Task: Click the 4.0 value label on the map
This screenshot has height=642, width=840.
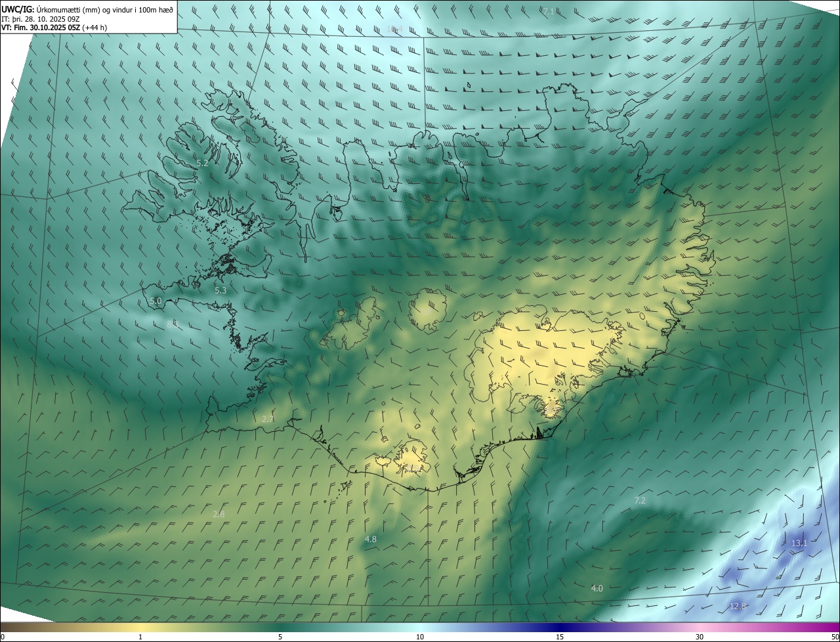Action: click(x=597, y=588)
